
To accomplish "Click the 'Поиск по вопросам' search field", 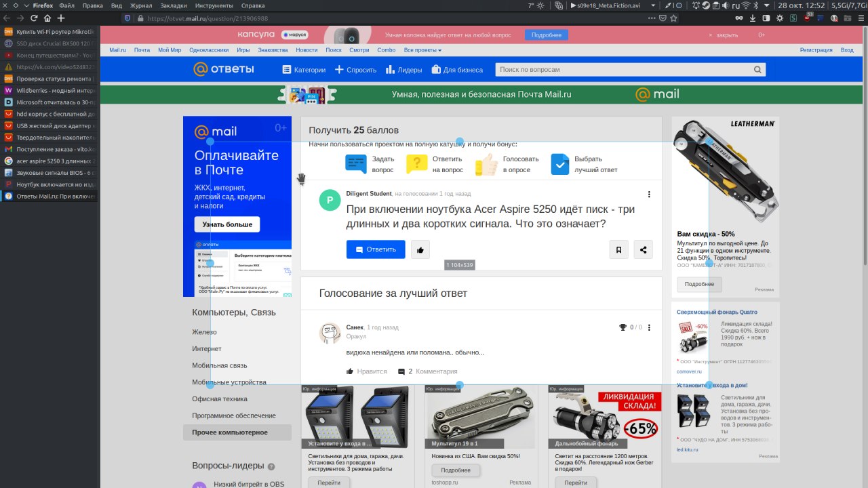I will click(623, 70).
